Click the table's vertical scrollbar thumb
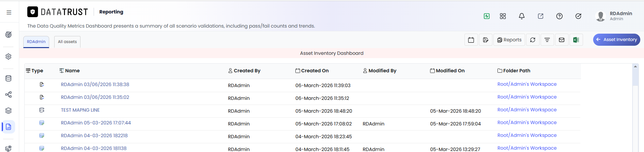 pyautogui.click(x=635, y=77)
